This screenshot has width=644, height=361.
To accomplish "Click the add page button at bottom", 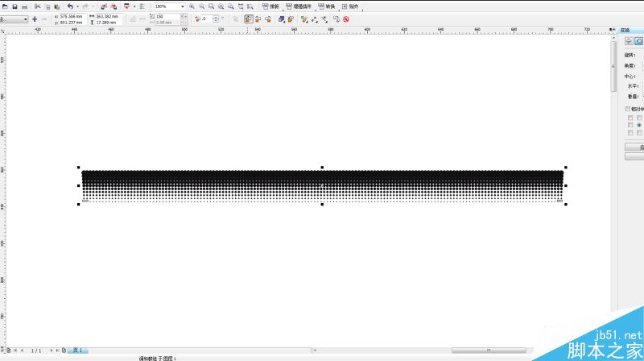I will coord(64,351).
